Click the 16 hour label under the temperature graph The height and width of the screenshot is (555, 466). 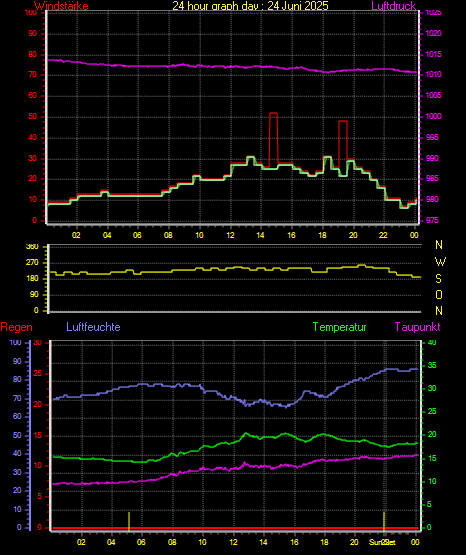pyautogui.click(x=294, y=542)
